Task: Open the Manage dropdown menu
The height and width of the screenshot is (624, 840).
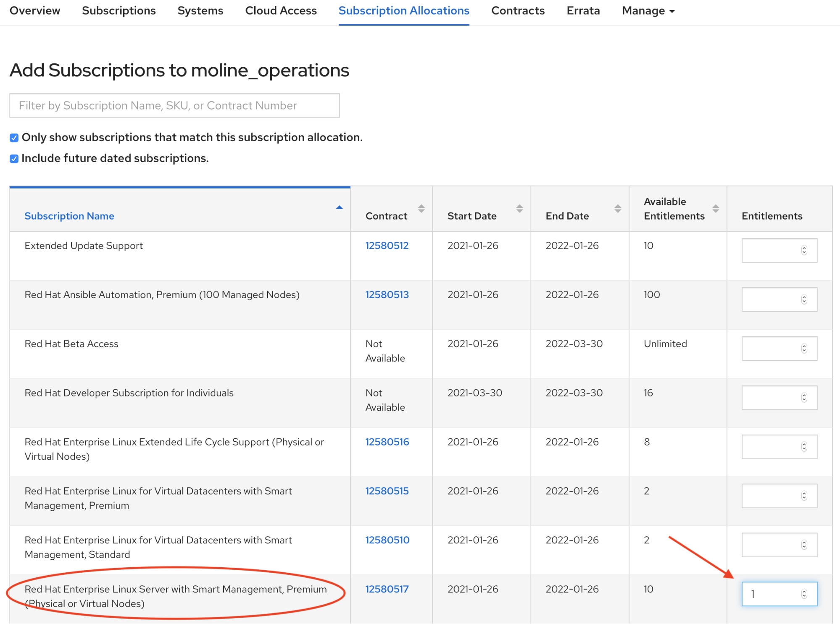Action: point(648,11)
